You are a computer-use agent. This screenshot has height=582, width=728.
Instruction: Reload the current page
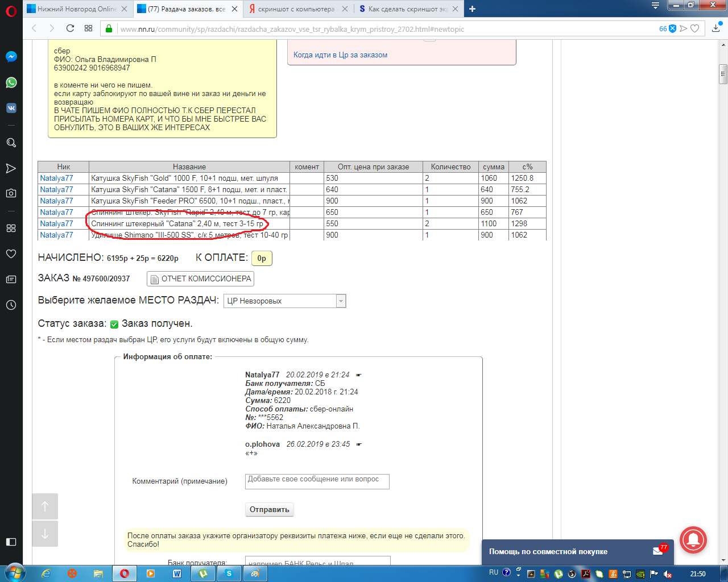(70, 28)
